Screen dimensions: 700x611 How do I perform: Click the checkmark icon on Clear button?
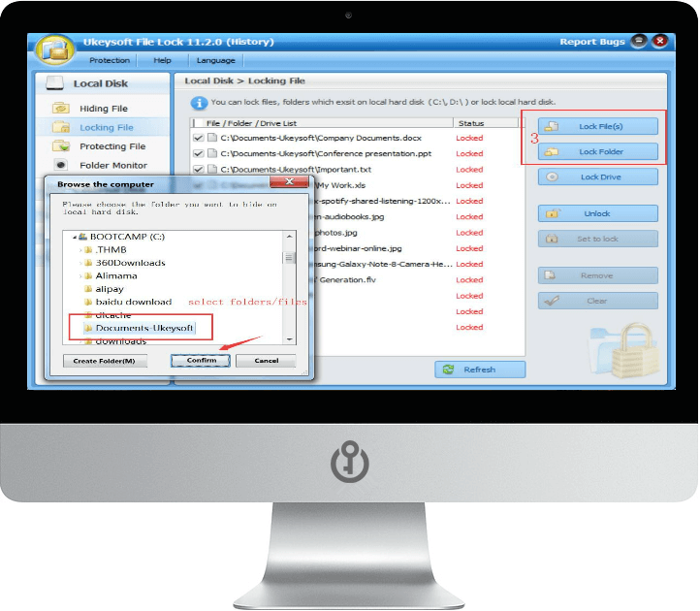(x=552, y=301)
